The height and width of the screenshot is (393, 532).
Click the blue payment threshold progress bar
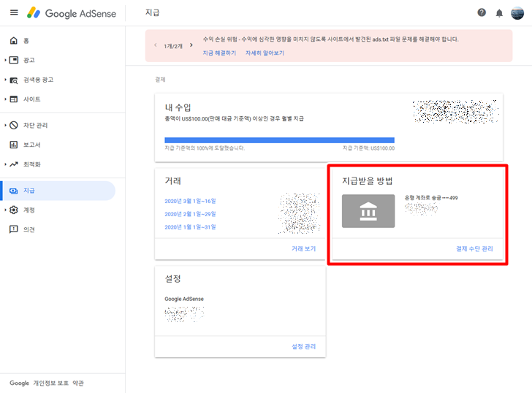279,140
